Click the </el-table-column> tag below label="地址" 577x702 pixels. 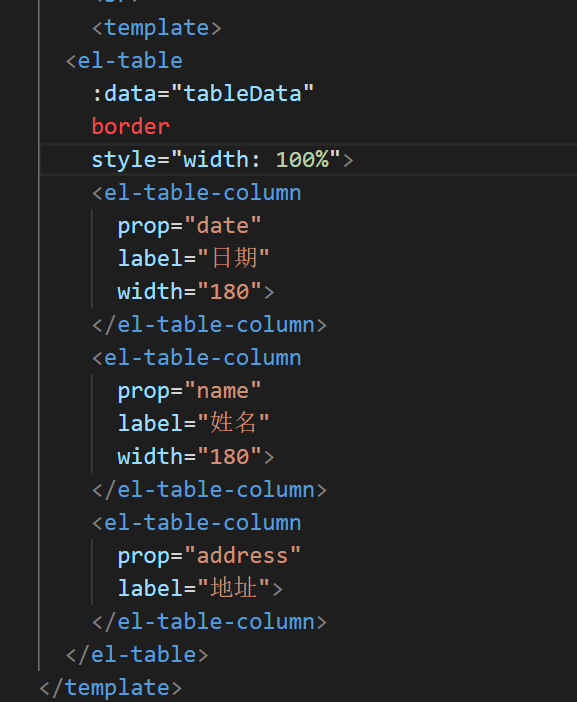pos(209,622)
